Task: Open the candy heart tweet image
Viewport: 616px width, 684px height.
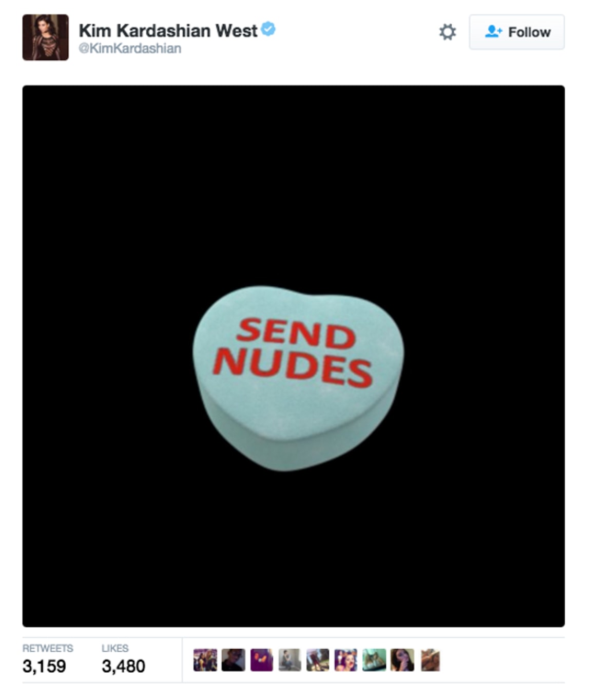Action: 294,356
